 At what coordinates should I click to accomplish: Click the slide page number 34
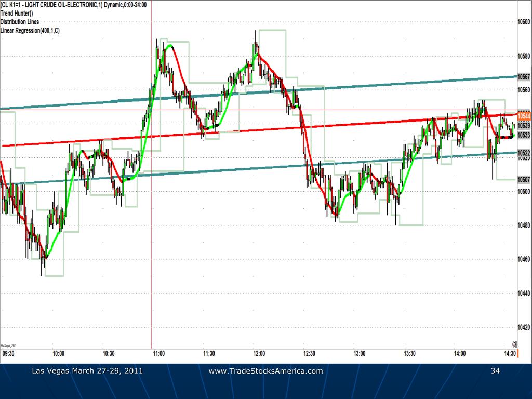496,371
